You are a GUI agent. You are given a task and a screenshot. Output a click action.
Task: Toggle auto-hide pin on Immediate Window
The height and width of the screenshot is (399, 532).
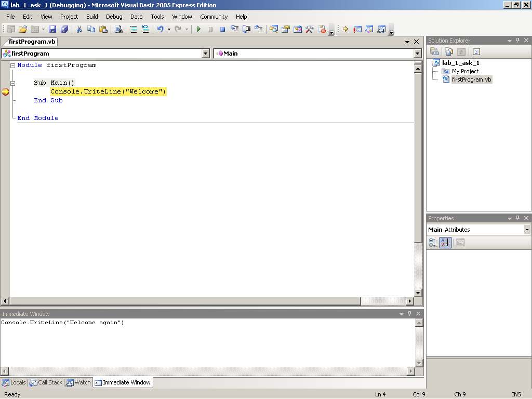click(409, 313)
